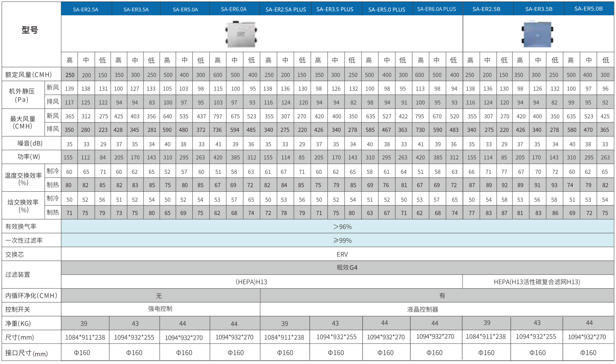
Task: Click the max exhaust airflow value 736
Action: coord(217,130)
